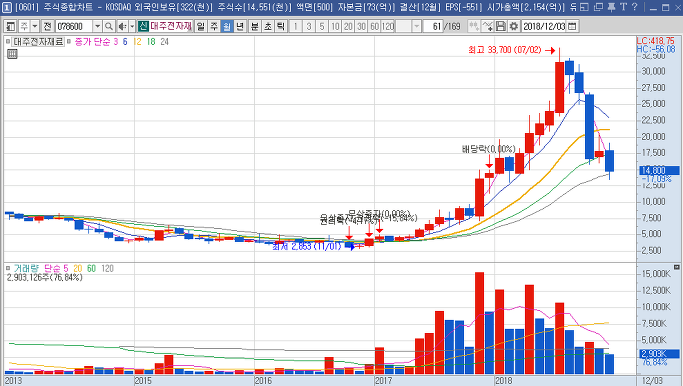Select the 년 yearly period button
The image size is (683, 386).
pos(240,27)
